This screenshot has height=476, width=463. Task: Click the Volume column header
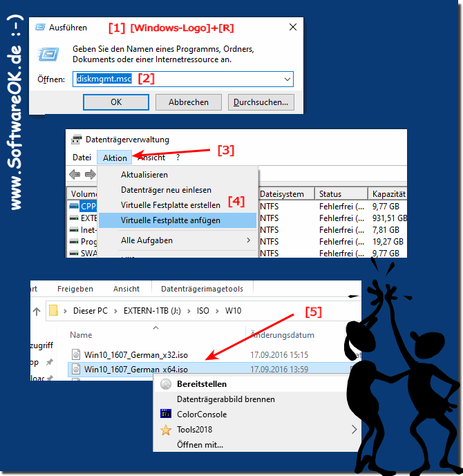[x=83, y=194]
